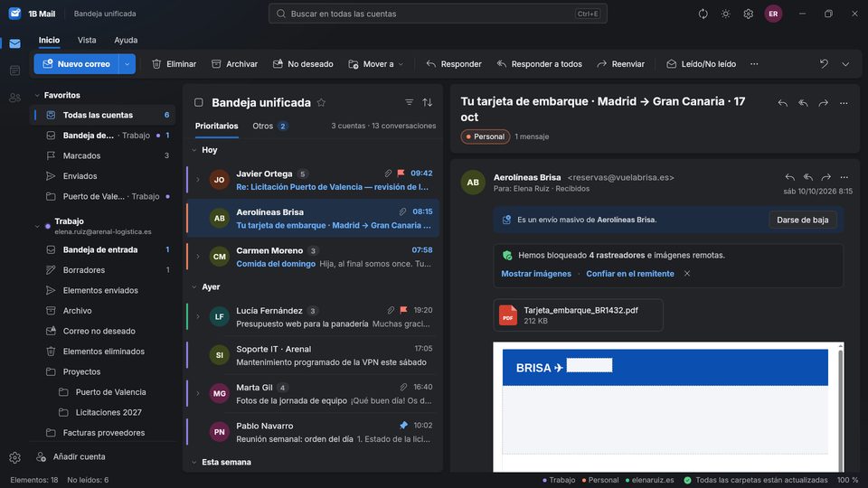The image size is (868, 488).
Task: Toggle flag on Javier Ortega message
Action: pyautogui.click(x=401, y=174)
